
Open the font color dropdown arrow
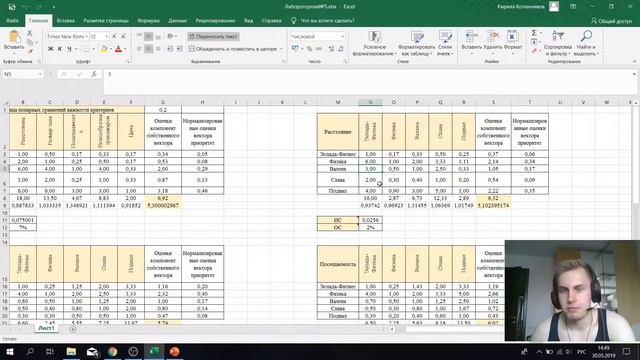point(125,49)
